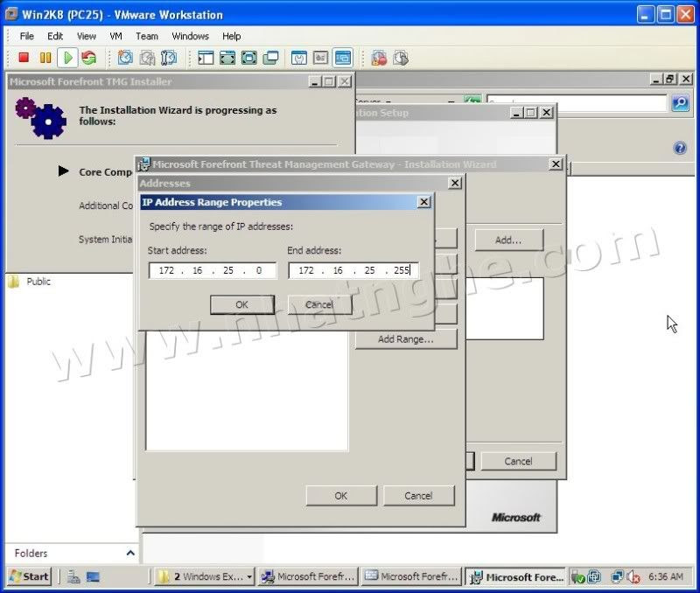Switch to first Microsoft Forefront taskbar item
Viewport: 700px width, 593px height.
(x=309, y=577)
